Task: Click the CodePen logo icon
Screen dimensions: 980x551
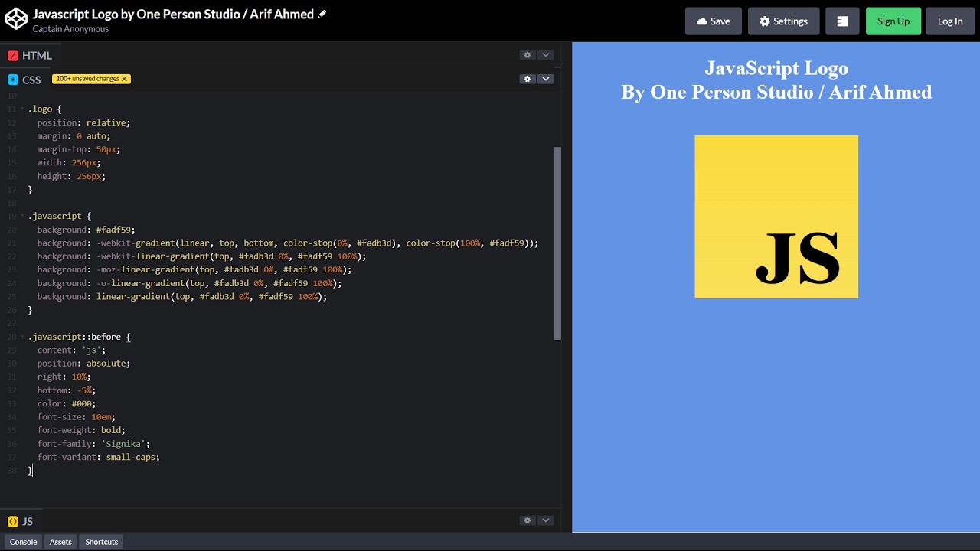Action: pos(15,21)
